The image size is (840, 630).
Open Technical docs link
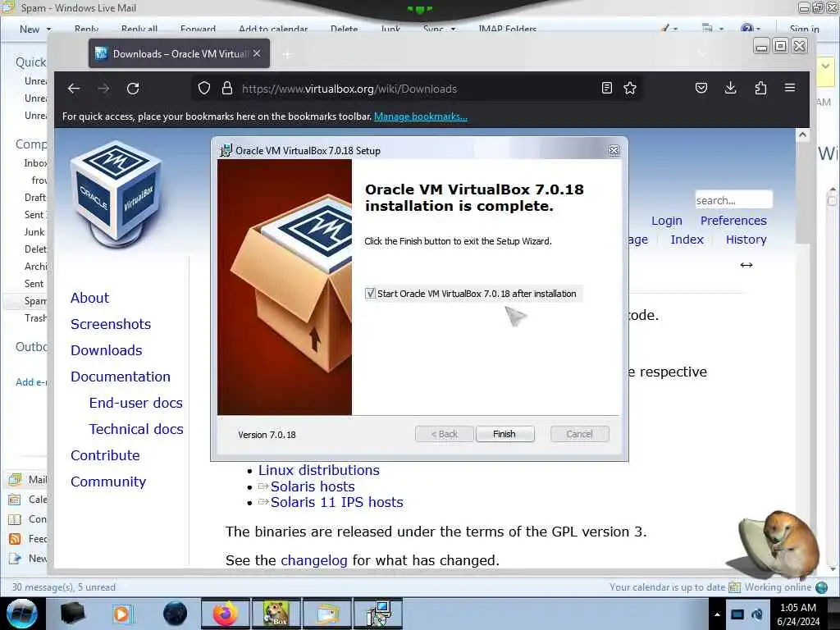136,429
